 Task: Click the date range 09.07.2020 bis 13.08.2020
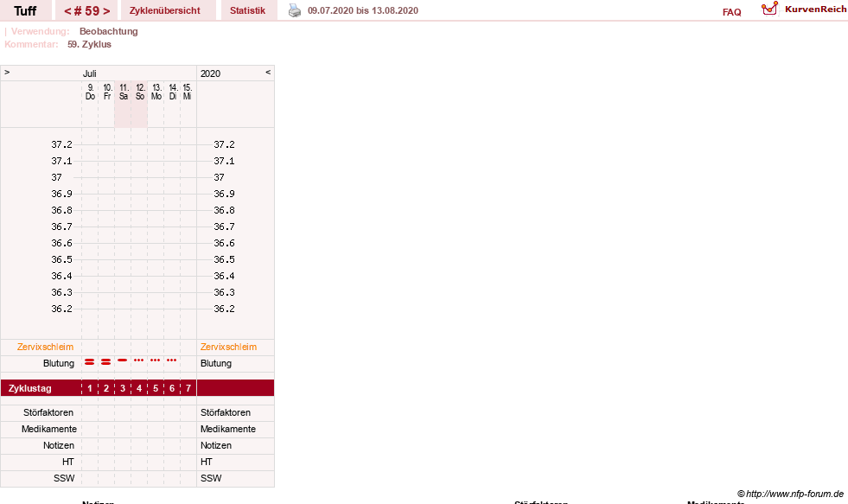tap(363, 10)
